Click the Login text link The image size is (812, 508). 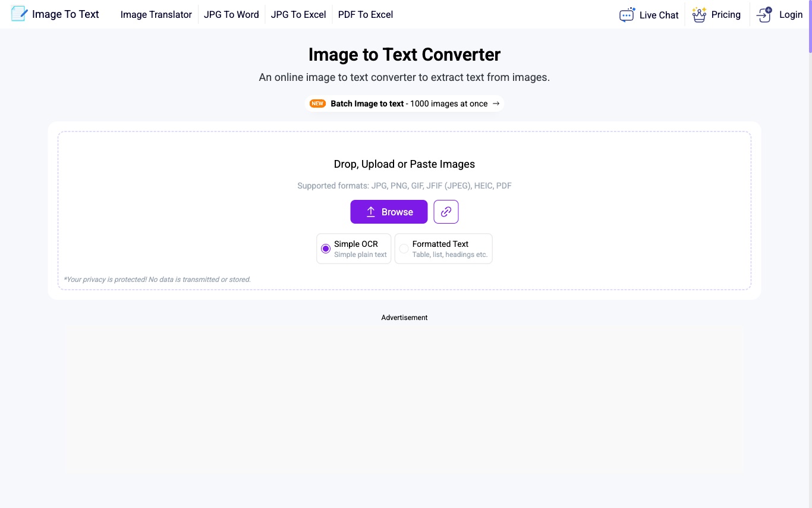(791, 15)
